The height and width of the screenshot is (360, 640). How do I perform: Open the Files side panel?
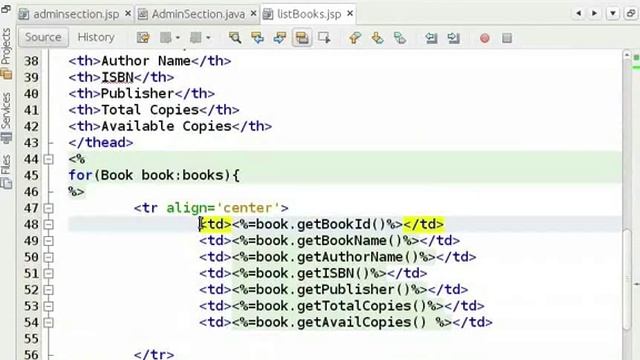click(x=6, y=164)
